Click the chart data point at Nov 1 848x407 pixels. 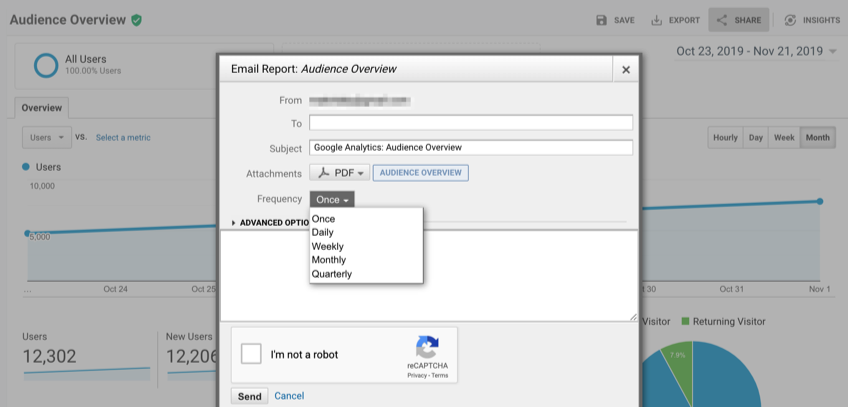(820, 201)
